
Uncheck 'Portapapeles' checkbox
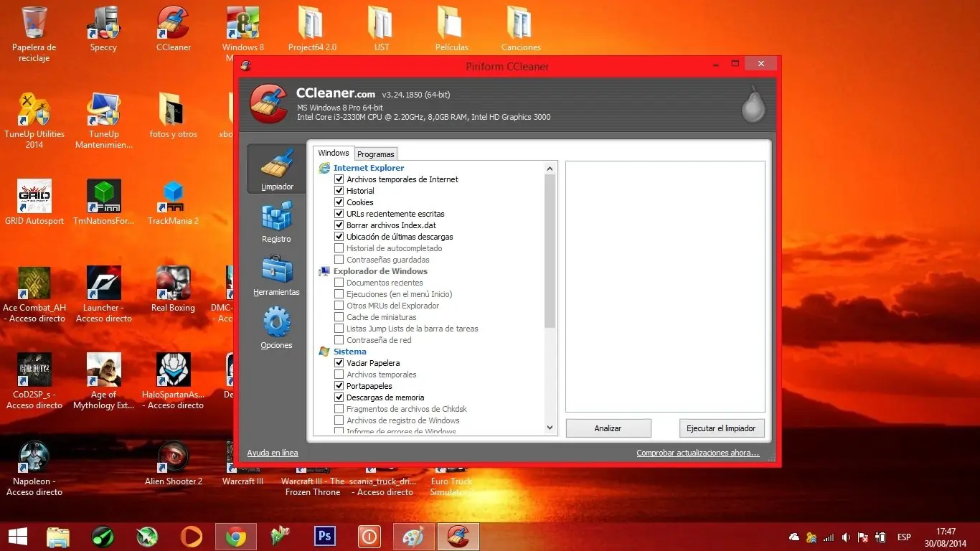[x=339, y=386]
